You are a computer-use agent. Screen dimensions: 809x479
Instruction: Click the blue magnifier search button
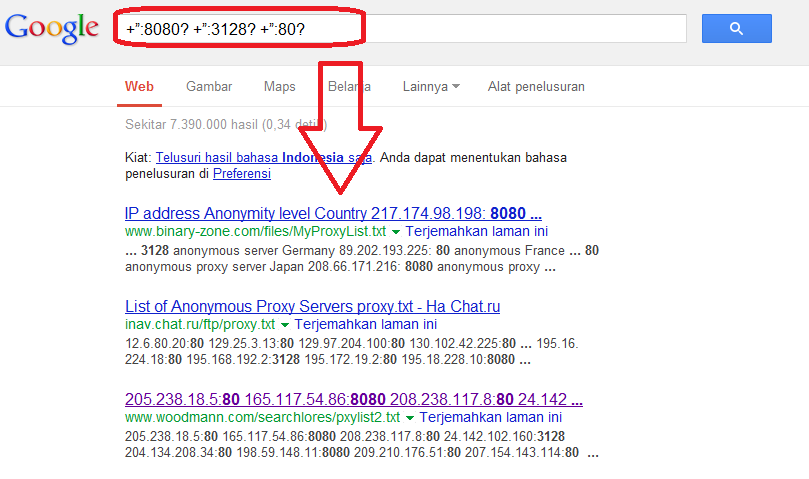(x=736, y=28)
